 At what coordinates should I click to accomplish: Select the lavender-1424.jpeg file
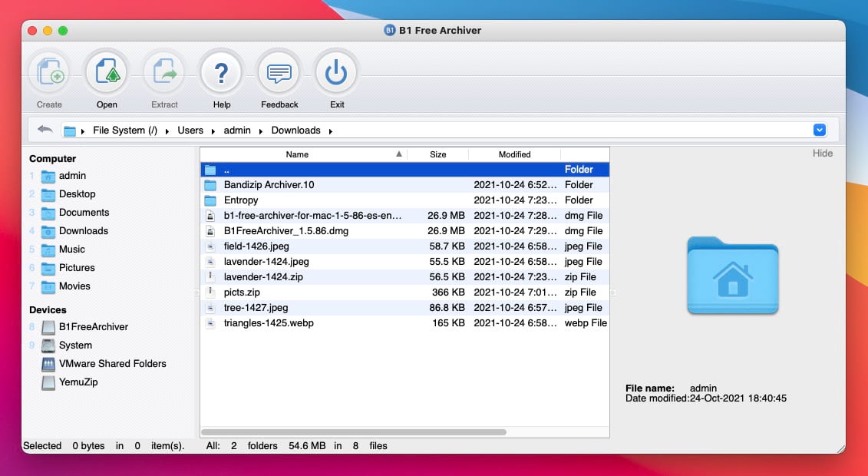(266, 262)
